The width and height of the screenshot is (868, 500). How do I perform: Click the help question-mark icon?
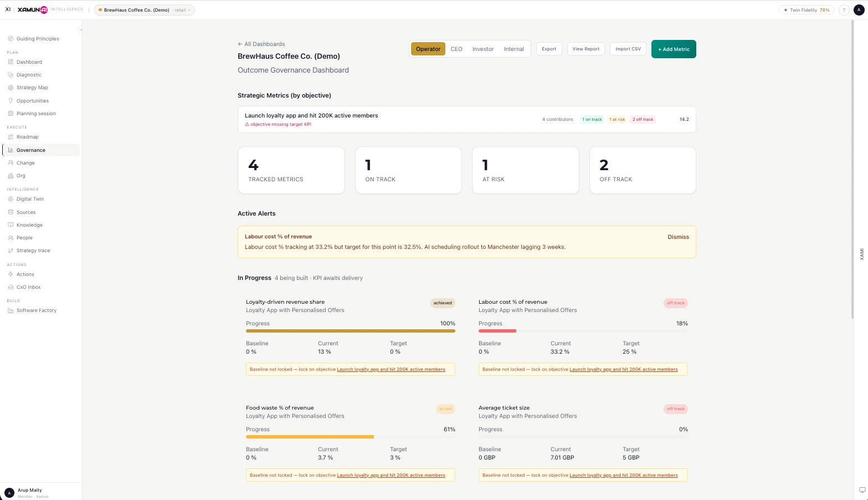point(844,9)
